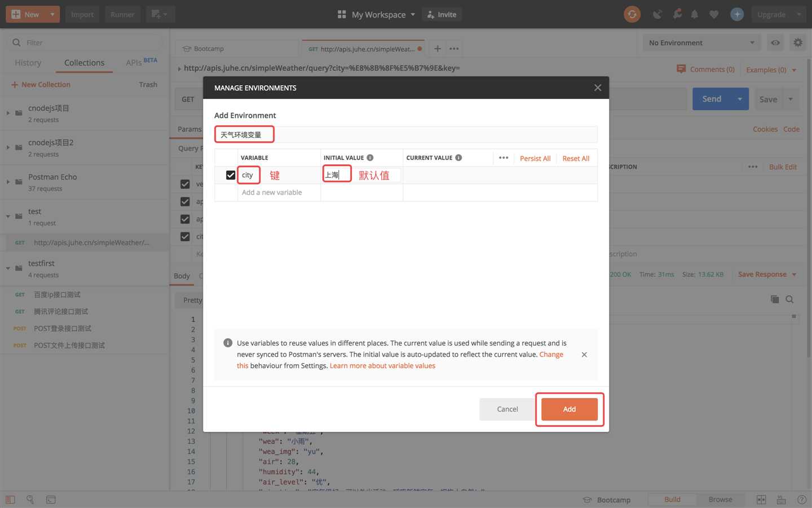Viewport: 812px width, 508px height.
Task: Switch to History tab
Action: pos(28,63)
